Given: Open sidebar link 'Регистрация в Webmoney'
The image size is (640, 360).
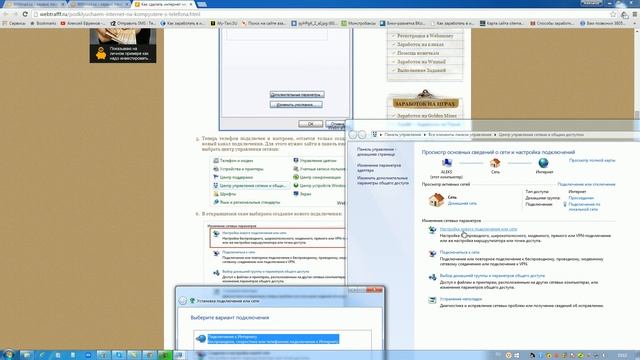Looking at the screenshot, I should pyautogui.click(x=424, y=36).
